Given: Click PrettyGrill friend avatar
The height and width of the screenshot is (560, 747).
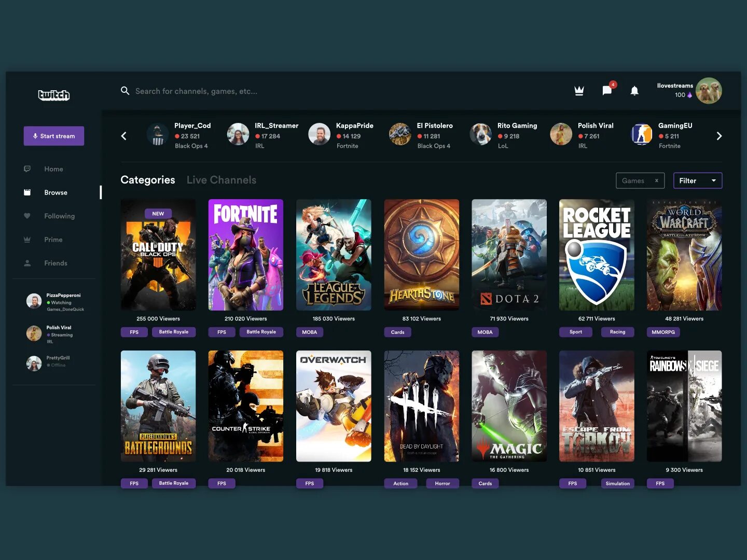Looking at the screenshot, I should pos(34,363).
